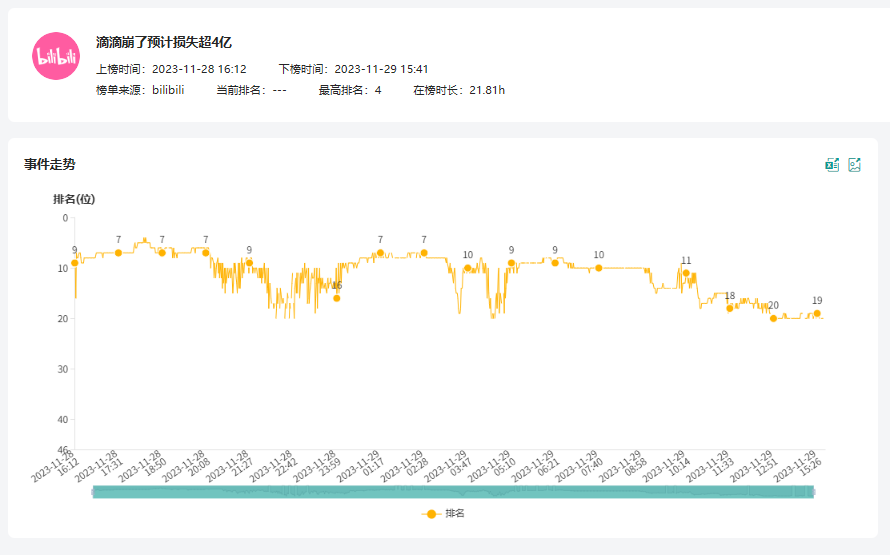Click the 事件走势 section heading
Image resolution: width=890 pixels, height=555 pixels.
tap(50, 164)
